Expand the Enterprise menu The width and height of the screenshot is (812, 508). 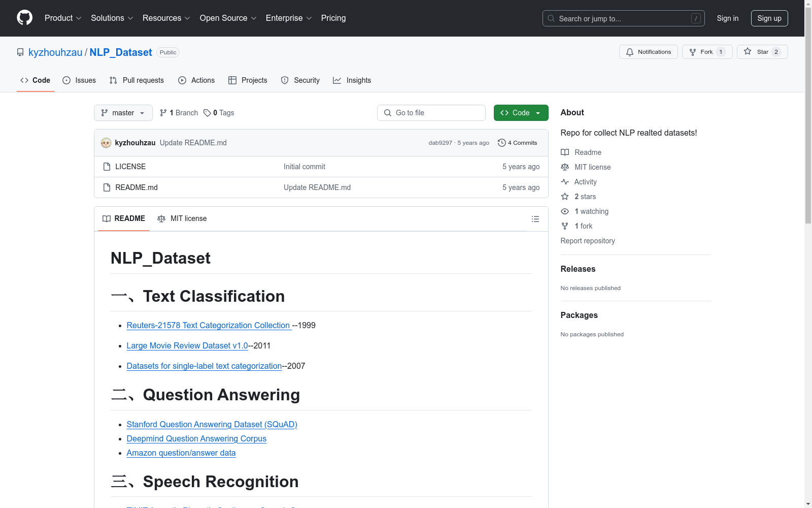(289, 18)
